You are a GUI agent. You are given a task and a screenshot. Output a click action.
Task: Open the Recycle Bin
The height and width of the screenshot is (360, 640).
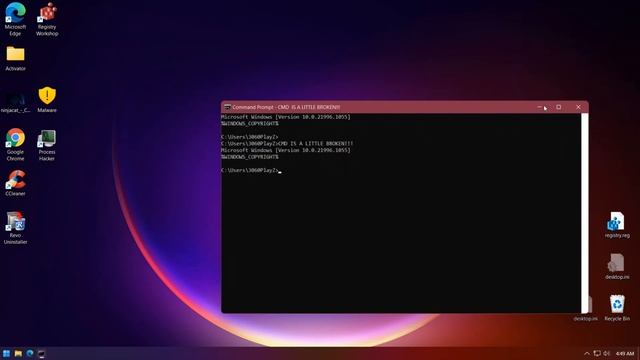(617, 308)
